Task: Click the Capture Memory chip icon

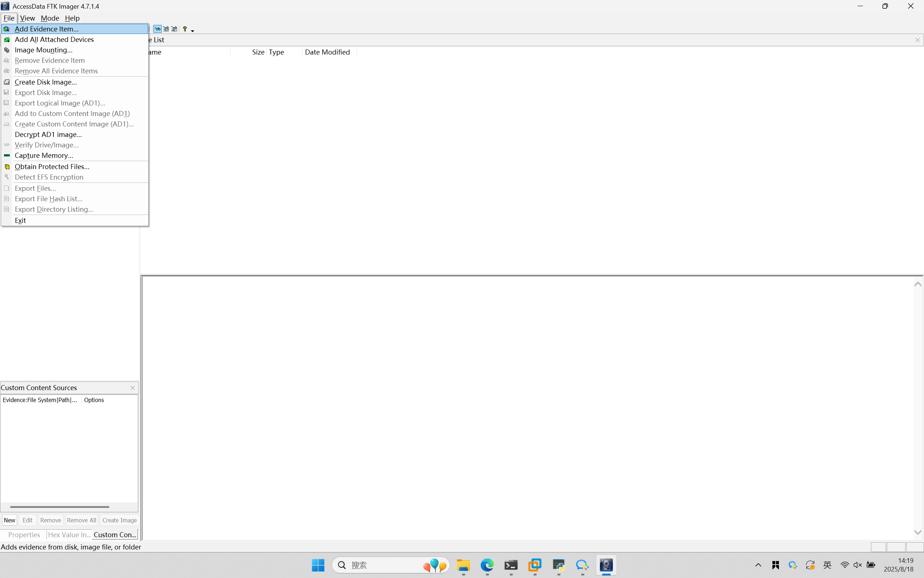Action: pyautogui.click(x=6, y=155)
